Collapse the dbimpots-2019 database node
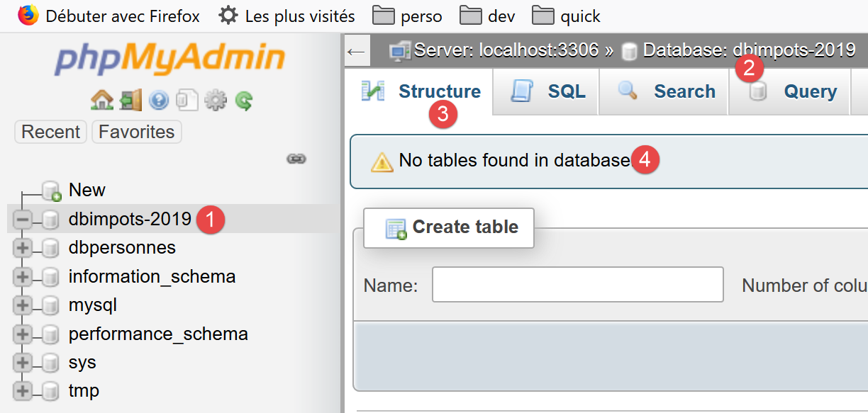The height and width of the screenshot is (413, 868). tap(23, 220)
